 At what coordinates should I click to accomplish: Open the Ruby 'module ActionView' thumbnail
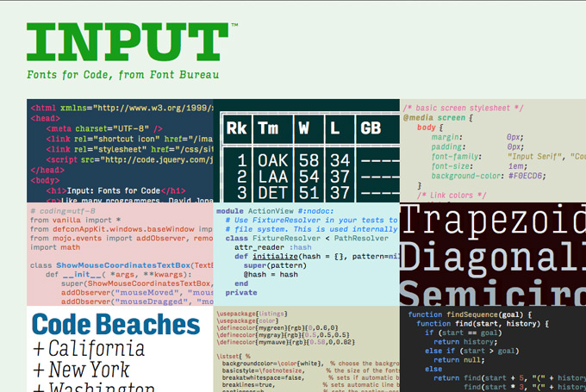pos(307,254)
